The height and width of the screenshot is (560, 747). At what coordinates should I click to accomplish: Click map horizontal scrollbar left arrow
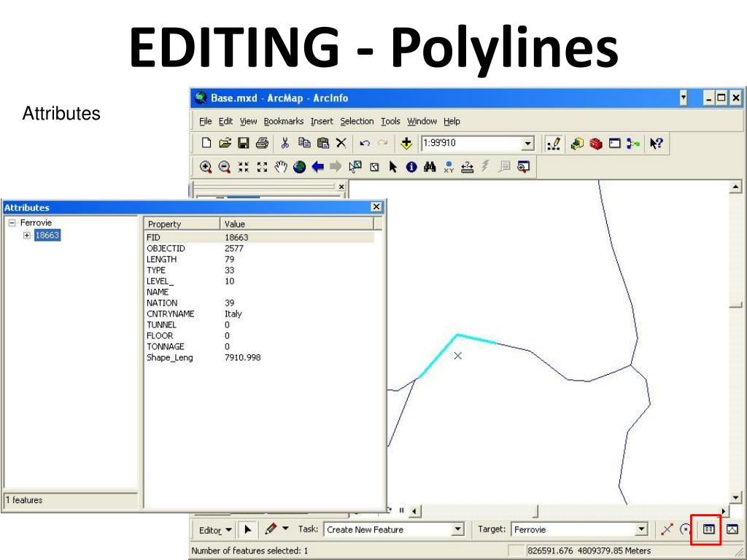click(414, 511)
